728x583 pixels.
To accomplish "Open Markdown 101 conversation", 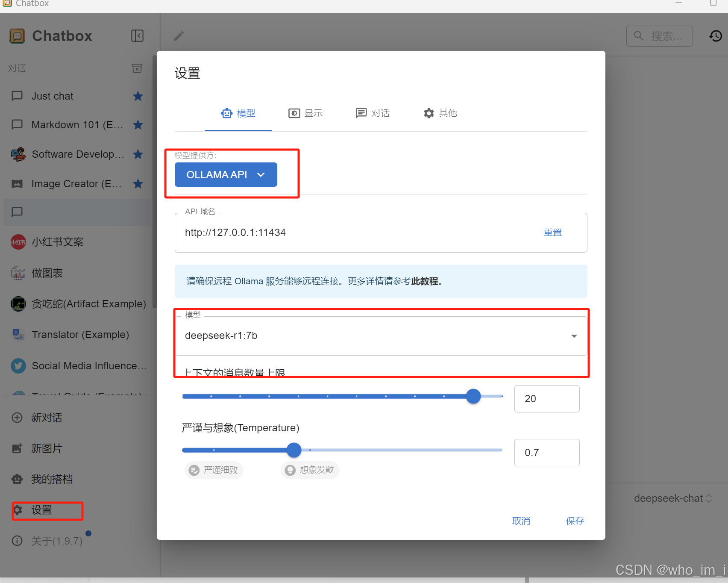I will 77,125.
